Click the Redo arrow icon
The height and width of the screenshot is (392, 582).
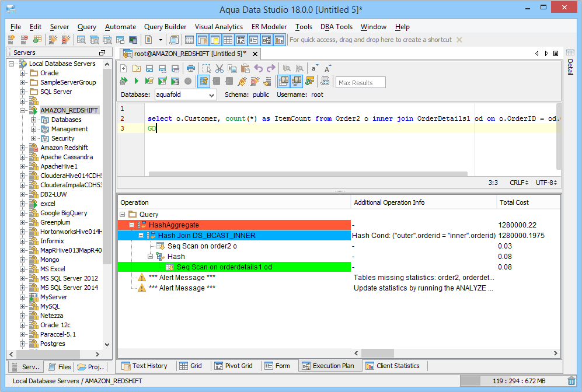(x=271, y=68)
